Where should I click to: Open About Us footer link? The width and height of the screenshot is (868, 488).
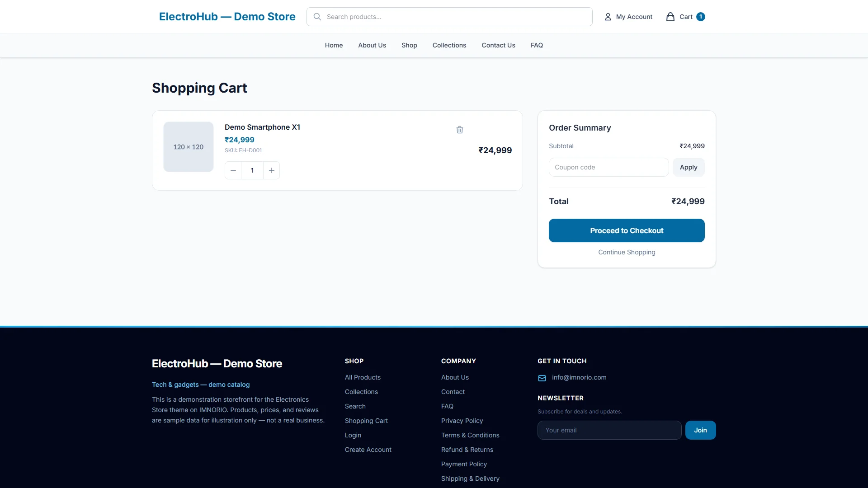[x=455, y=377]
